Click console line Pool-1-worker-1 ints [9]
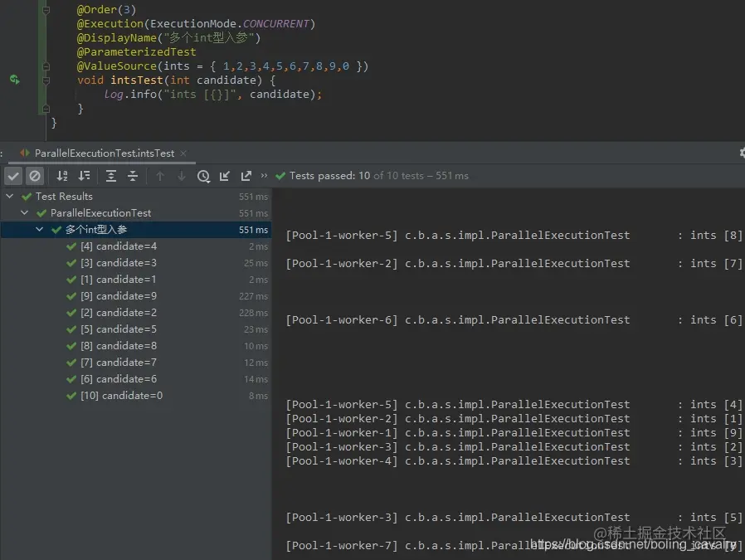Screen dimensions: 745x560 click(514, 433)
